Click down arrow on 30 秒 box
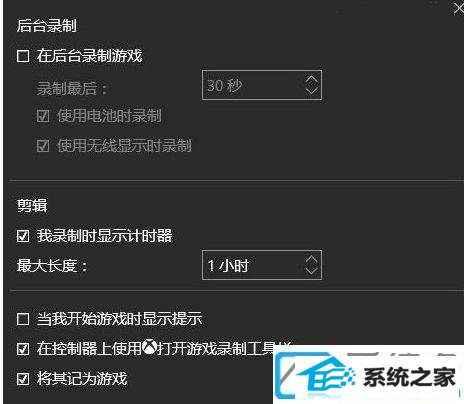464x404 pixels. [x=312, y=90]
